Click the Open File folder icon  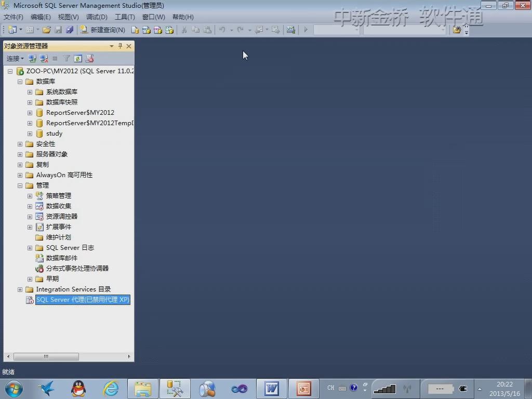[x=46, y=30]
